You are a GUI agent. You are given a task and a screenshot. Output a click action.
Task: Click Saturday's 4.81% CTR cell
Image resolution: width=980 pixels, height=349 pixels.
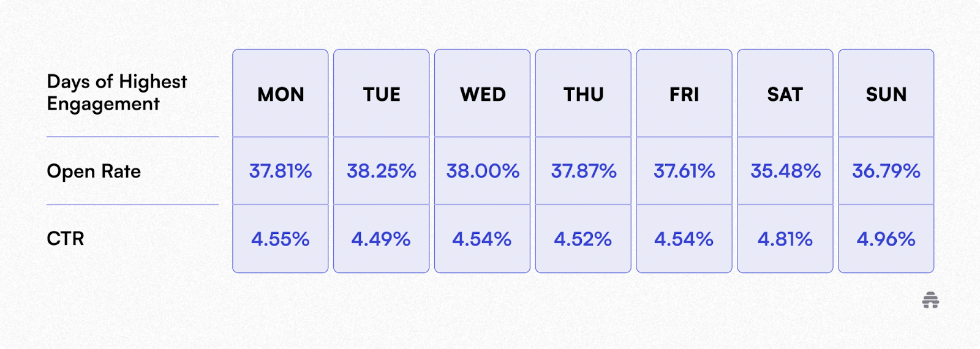785,239
